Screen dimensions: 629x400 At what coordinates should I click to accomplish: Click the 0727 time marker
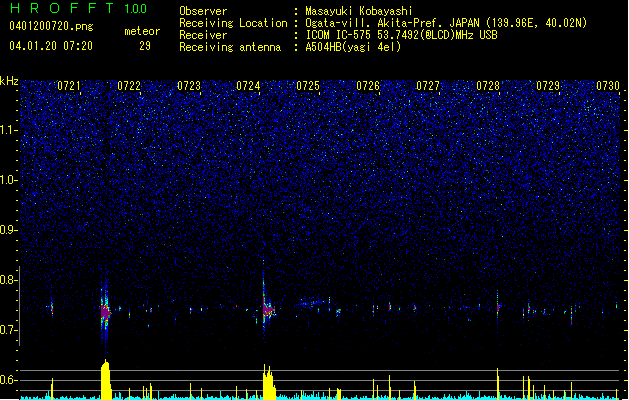pos(428,86)
